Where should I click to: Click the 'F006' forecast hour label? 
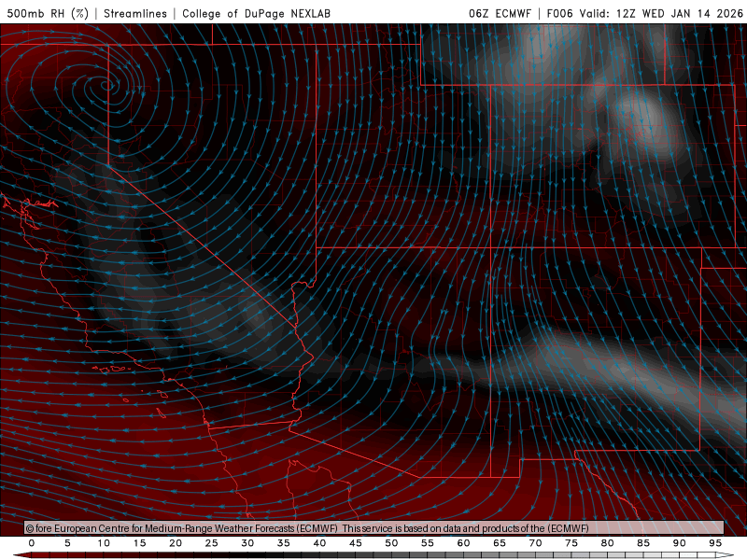tap(559, 13)
